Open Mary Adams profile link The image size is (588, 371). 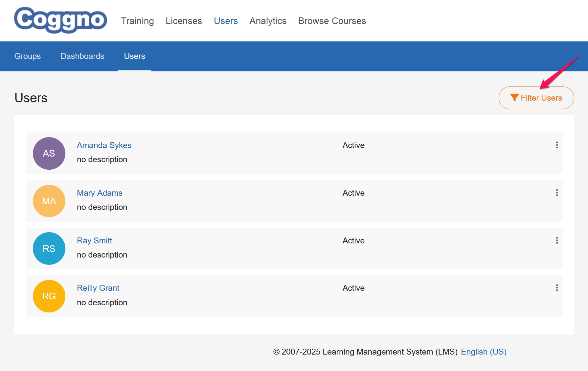coord(100,193)
